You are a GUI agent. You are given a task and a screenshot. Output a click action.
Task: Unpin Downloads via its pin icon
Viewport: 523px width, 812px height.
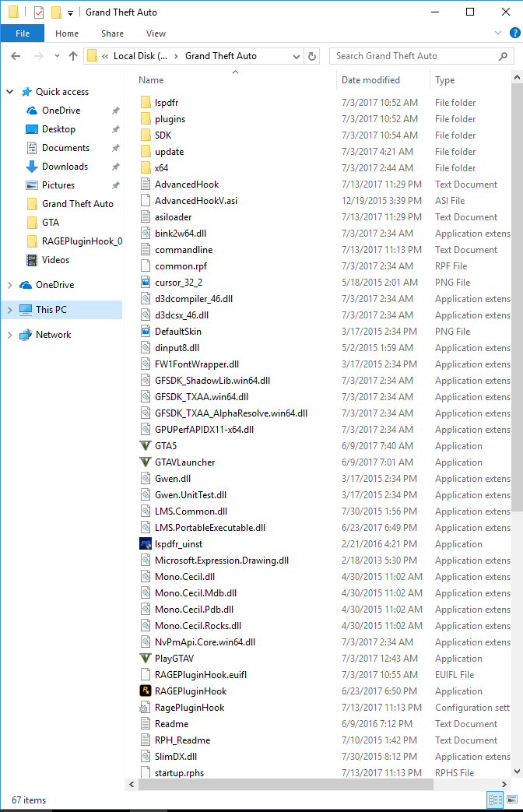[115, 167]
